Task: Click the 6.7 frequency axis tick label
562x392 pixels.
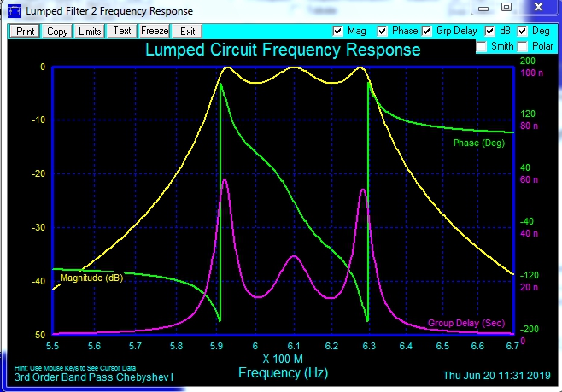Action: click(x=512, y=346)
